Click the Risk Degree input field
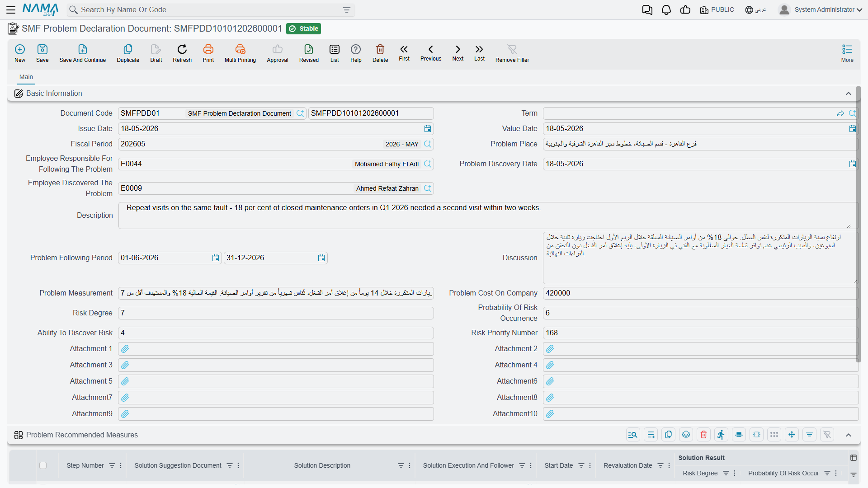The height and width of the screenshot is (488, 868). (x=276, y=313)
